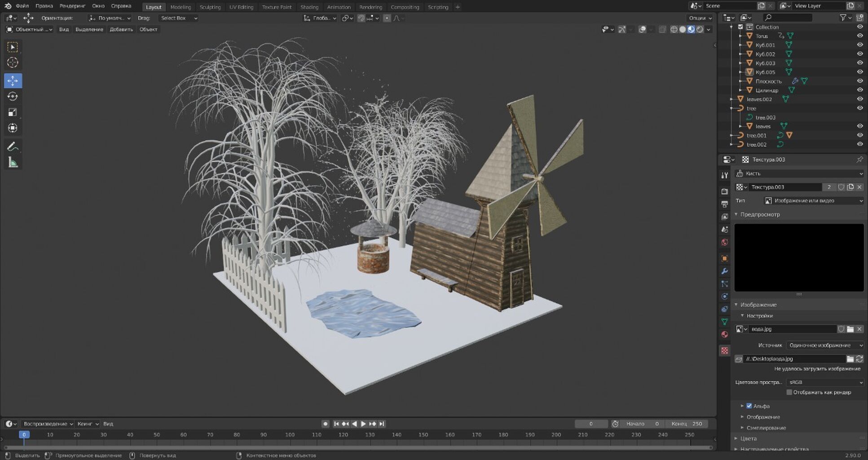
Task: Open the Рендеринг menu
Action: point(72,6)
